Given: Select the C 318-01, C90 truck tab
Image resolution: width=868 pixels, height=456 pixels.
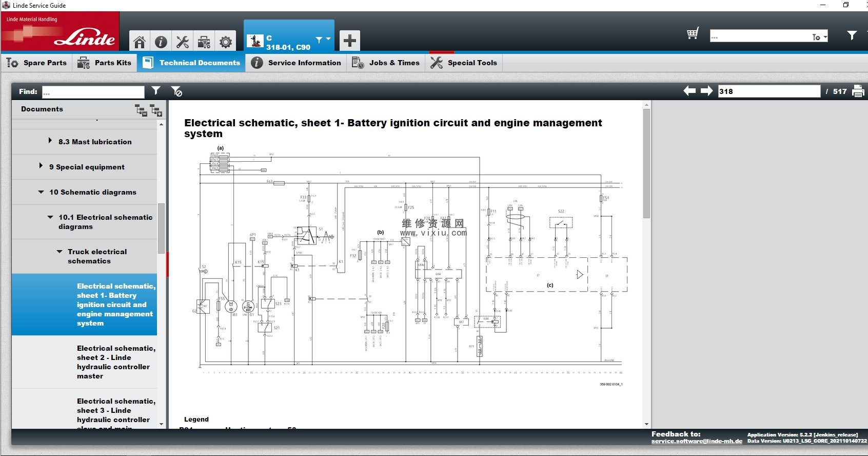Looking at the screenshot, I should point(289,36).
